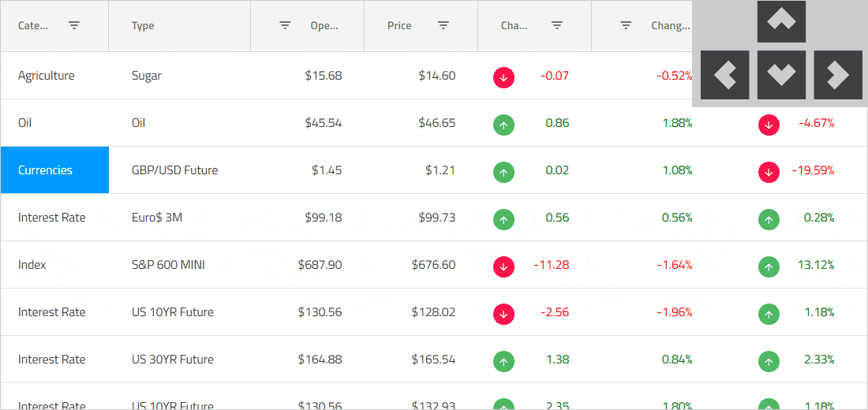
Task: Click the $165.54 price cell
Action: (x=433, y=360)
